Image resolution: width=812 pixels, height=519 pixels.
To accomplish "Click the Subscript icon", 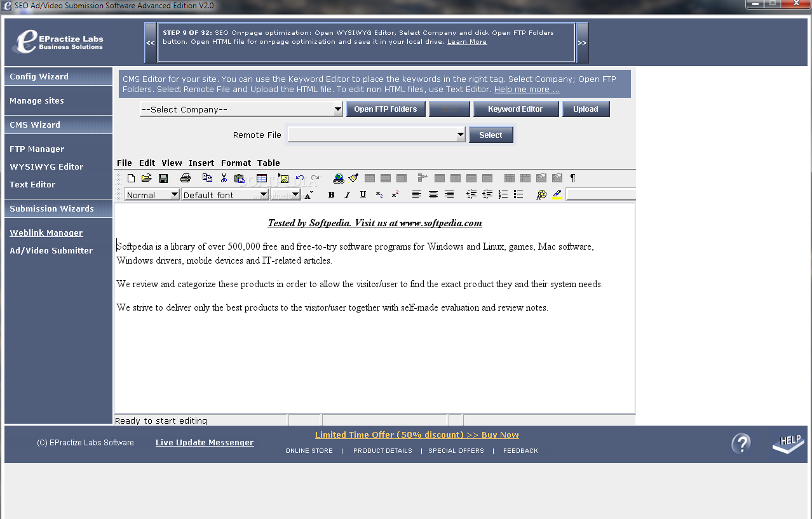I will [x=379, y=195].
